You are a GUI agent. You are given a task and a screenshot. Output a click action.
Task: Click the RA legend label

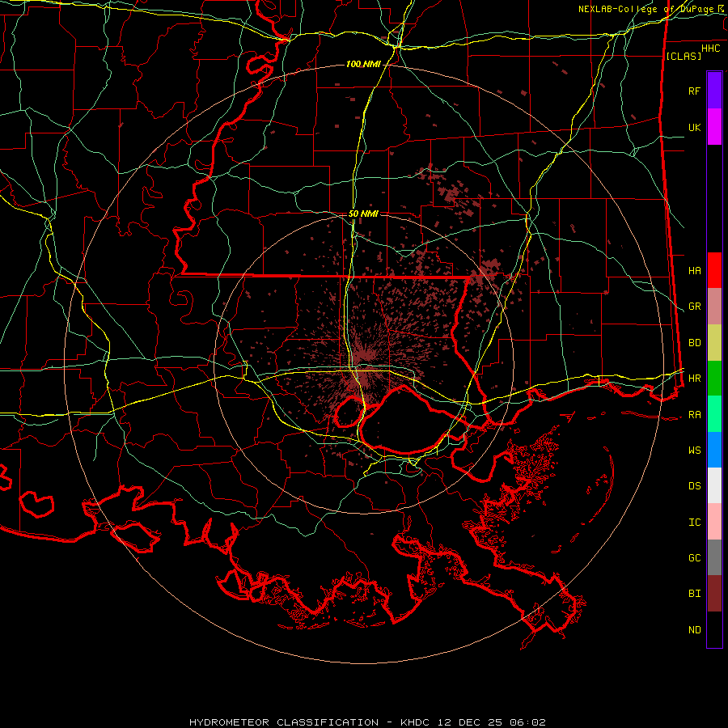click(x=694, y=415)
